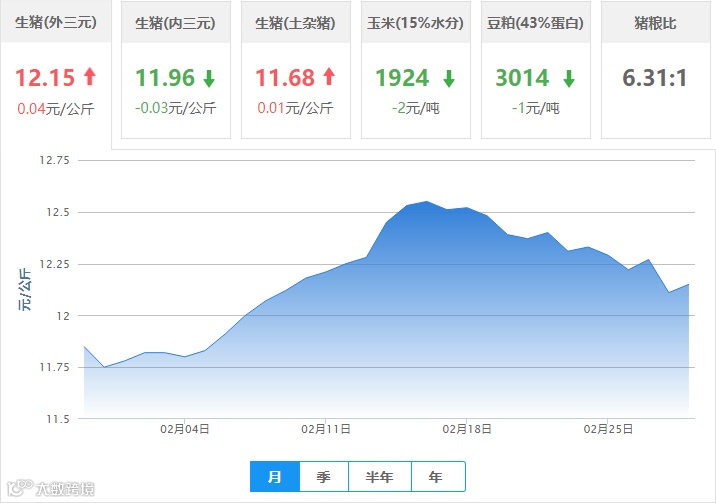Click the 6.31:1 ratio value
This screenshot has width=716, height=503.
tap(655, 78)
